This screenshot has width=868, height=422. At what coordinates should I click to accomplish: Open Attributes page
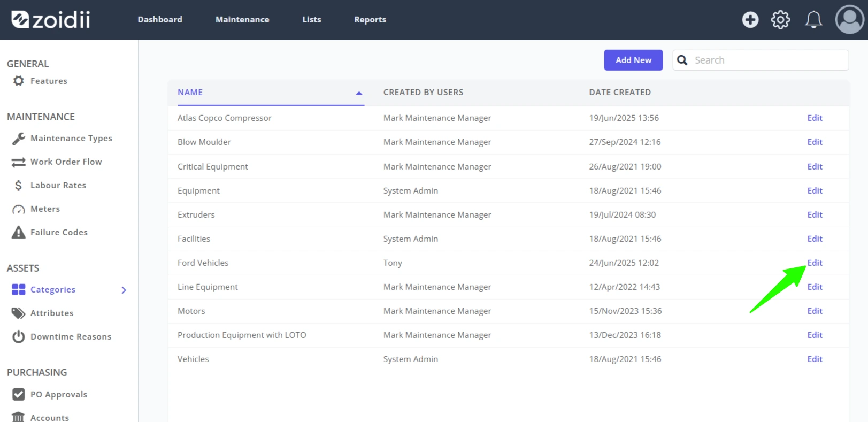click(x=52, y=313)
